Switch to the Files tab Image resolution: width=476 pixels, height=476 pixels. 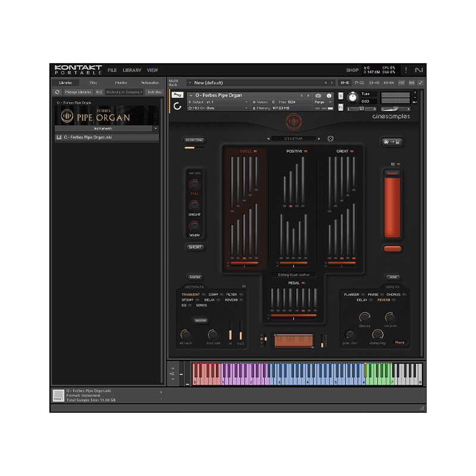[93, 83]
